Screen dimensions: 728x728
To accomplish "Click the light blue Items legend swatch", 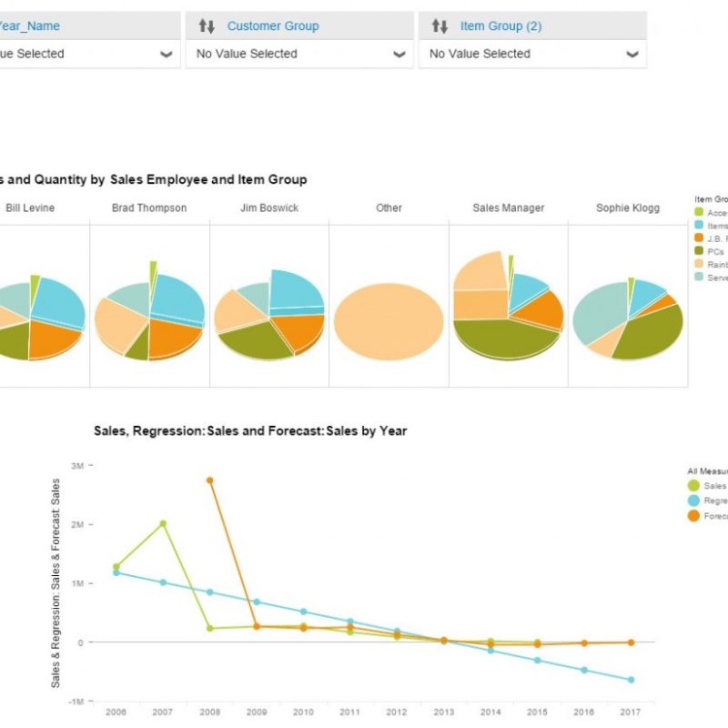I will pyautogui.click(x=699, y=225).
